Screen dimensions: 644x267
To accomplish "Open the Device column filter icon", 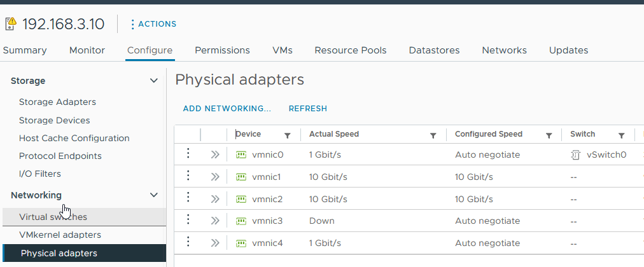I will tap(287, 135).
